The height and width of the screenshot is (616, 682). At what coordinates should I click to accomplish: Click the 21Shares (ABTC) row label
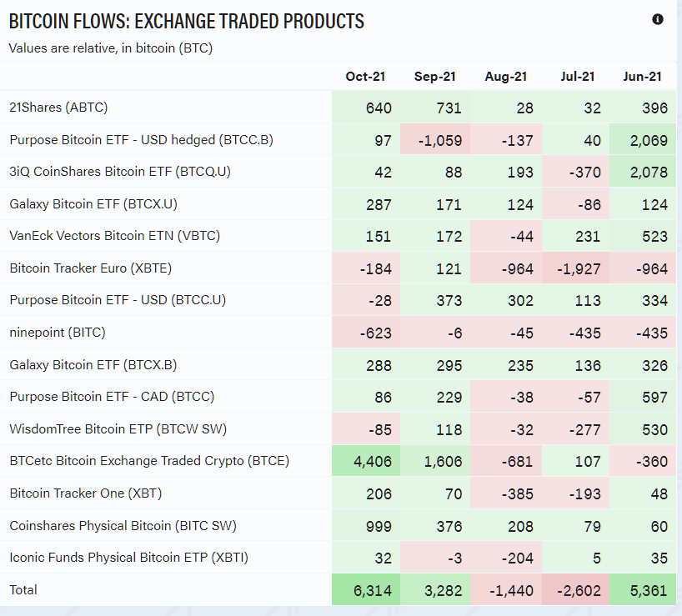click(58, 108)
